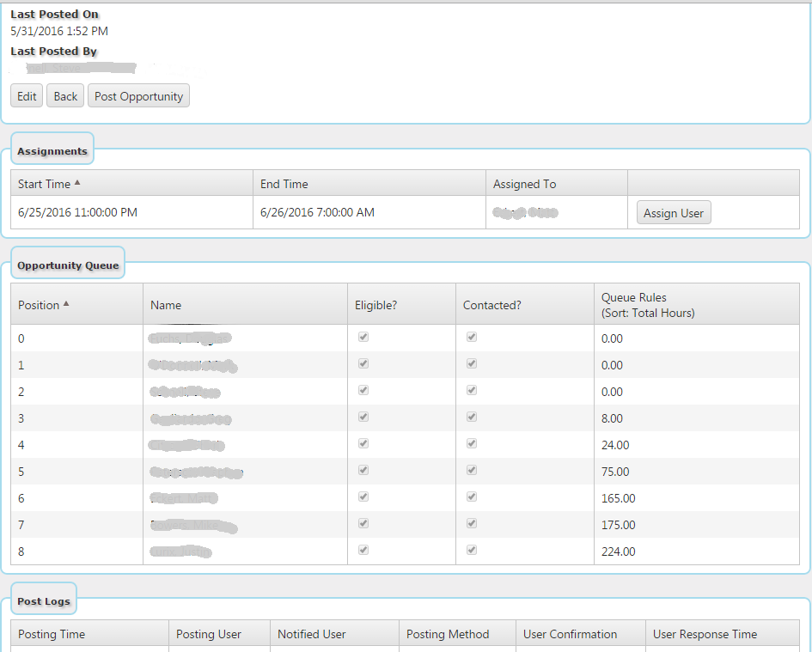This screenshot has height=652, width=812.
Task: Toggle the Eligible checkbox for position 7
Action: (363, 523)
